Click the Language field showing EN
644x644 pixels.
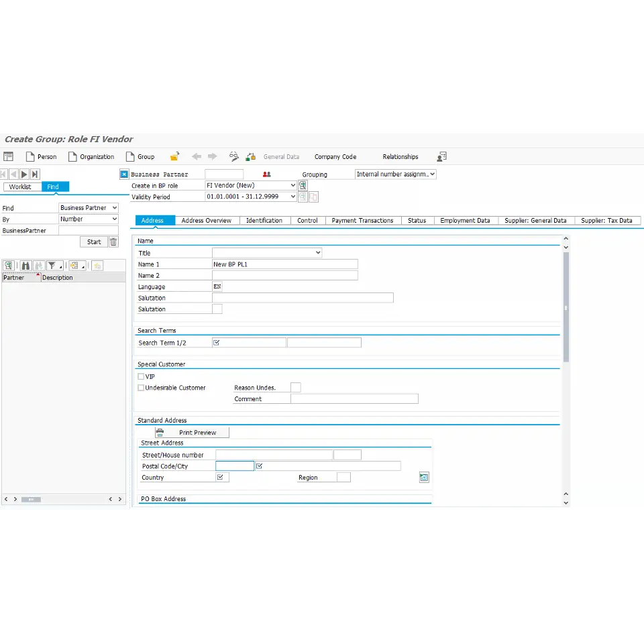(217, 286)
